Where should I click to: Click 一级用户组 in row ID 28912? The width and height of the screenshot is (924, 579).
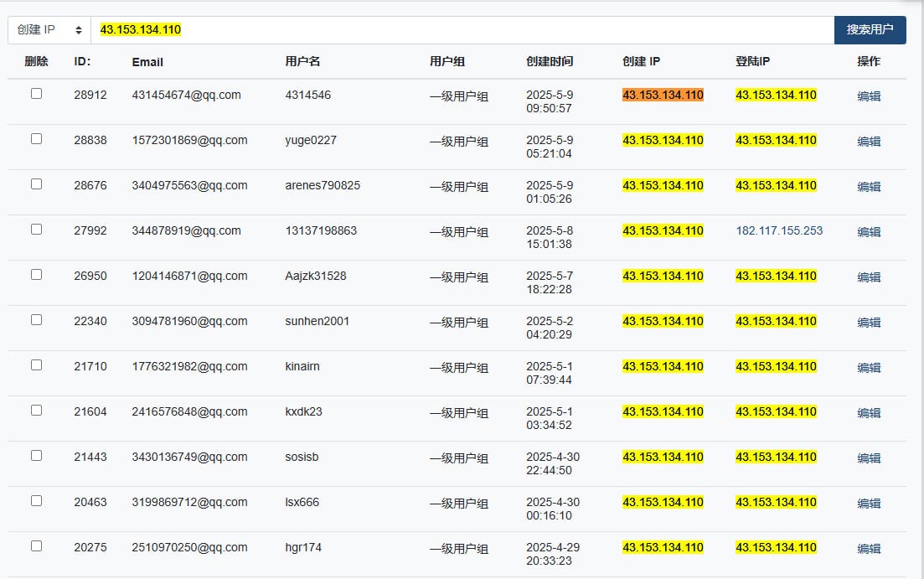tap(459, 96)
